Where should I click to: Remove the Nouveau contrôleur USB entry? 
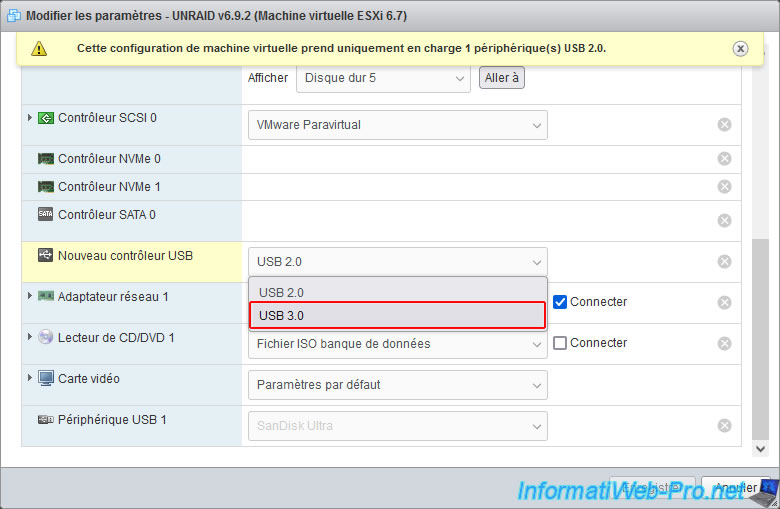coord(724,262)
